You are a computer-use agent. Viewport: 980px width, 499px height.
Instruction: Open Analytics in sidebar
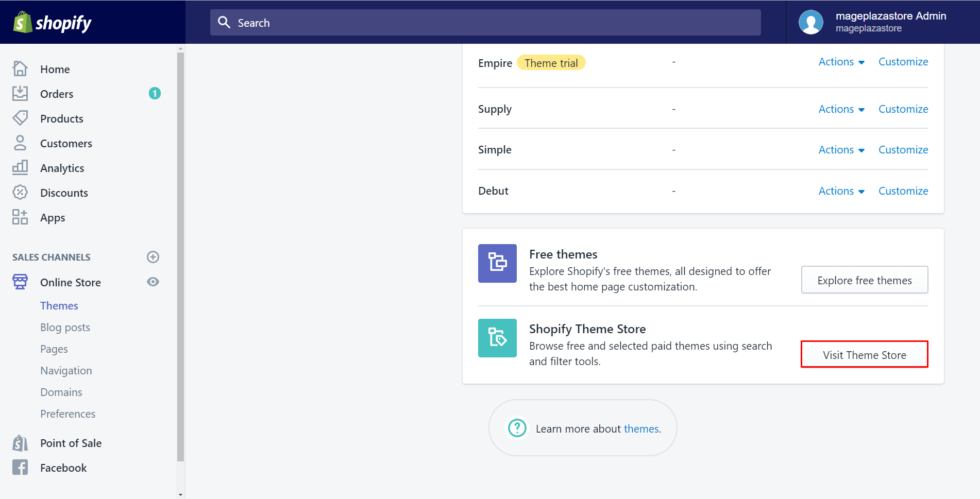click(x=62, y=168)
